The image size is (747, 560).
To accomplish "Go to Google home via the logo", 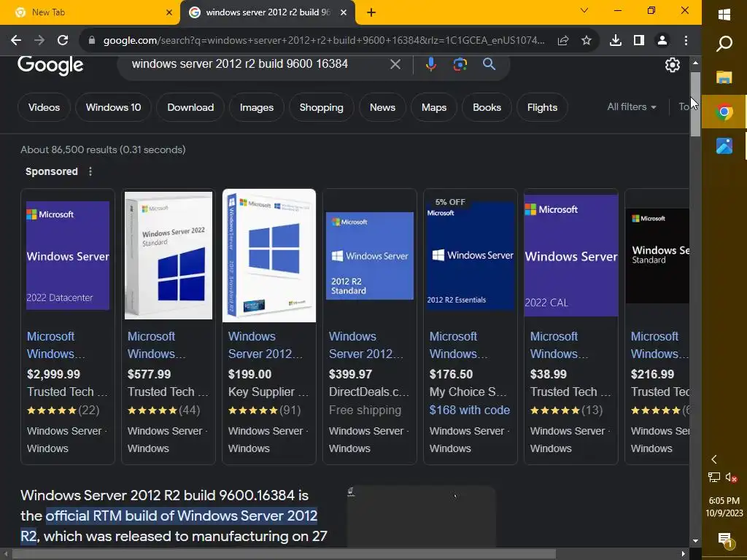I will (x=50, y=65).
